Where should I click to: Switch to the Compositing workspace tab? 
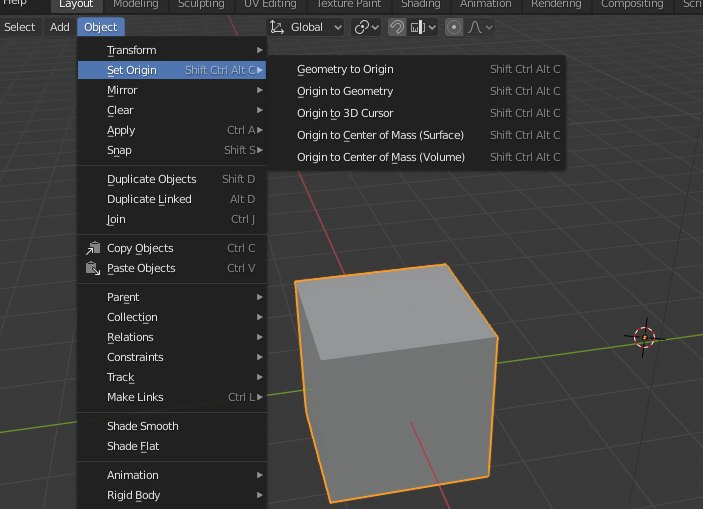coord(632,4)
